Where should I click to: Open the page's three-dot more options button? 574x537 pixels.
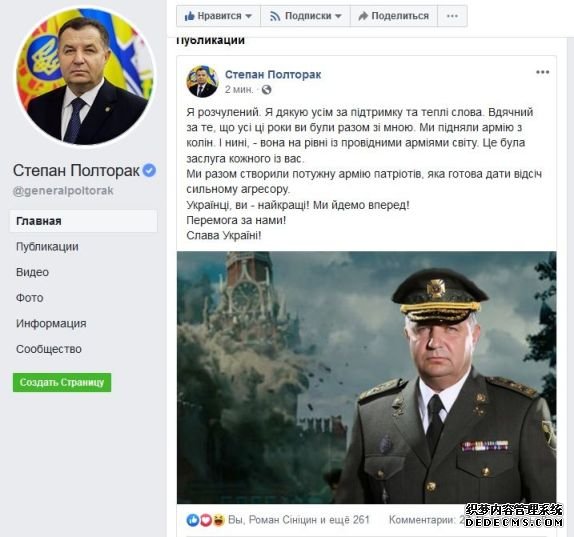[452, 16]
